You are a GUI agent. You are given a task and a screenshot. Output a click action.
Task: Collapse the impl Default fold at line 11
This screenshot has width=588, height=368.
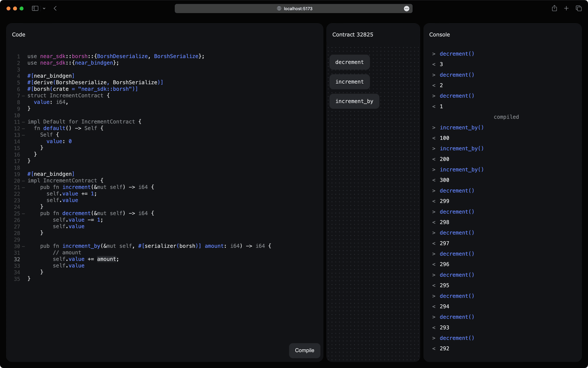pyautogui.click(x=23, y=122)
